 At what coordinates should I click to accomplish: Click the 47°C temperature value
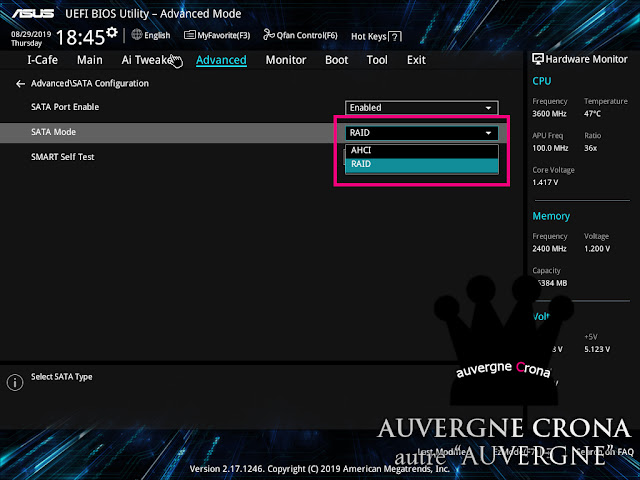[x=592, y=113]
